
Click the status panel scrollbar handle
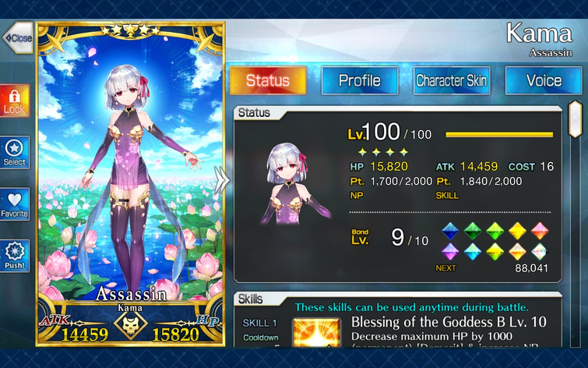pyautogui.click(x=576, y=119)
